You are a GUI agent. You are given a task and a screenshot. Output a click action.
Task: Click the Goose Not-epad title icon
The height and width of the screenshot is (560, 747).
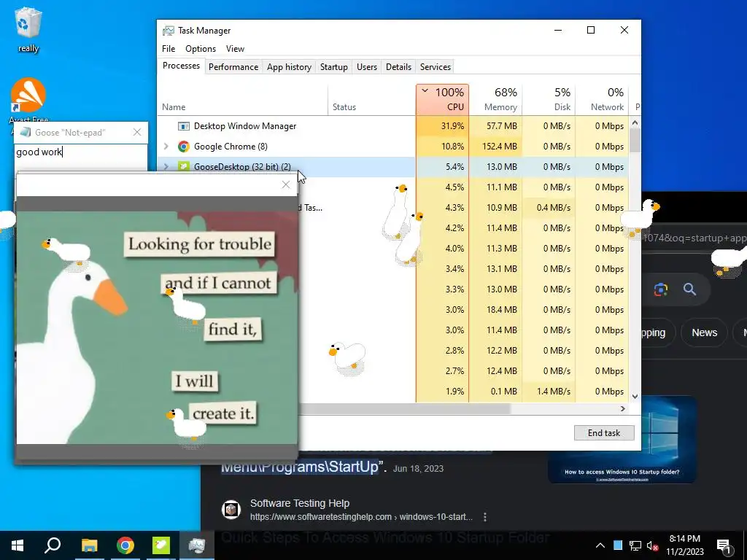26,132
